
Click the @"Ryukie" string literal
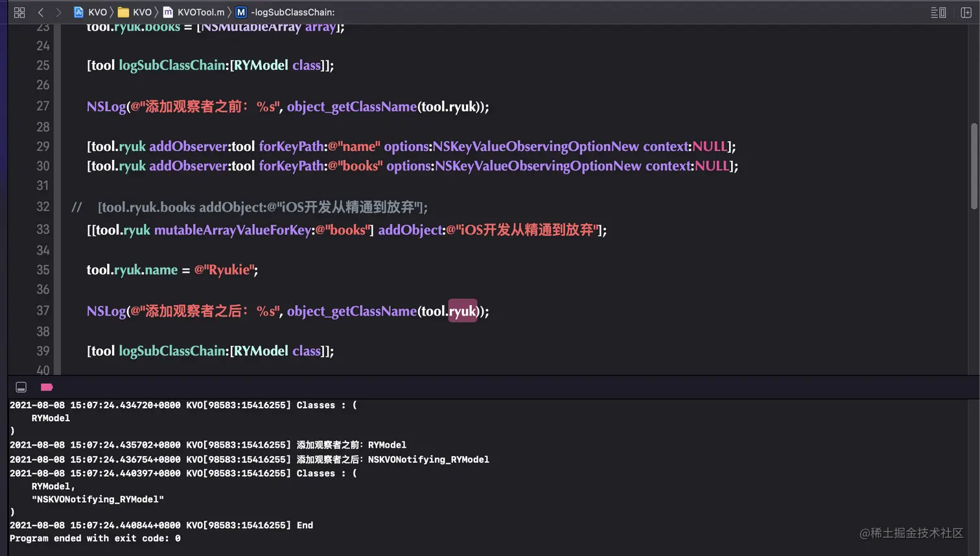coord(224,270)
